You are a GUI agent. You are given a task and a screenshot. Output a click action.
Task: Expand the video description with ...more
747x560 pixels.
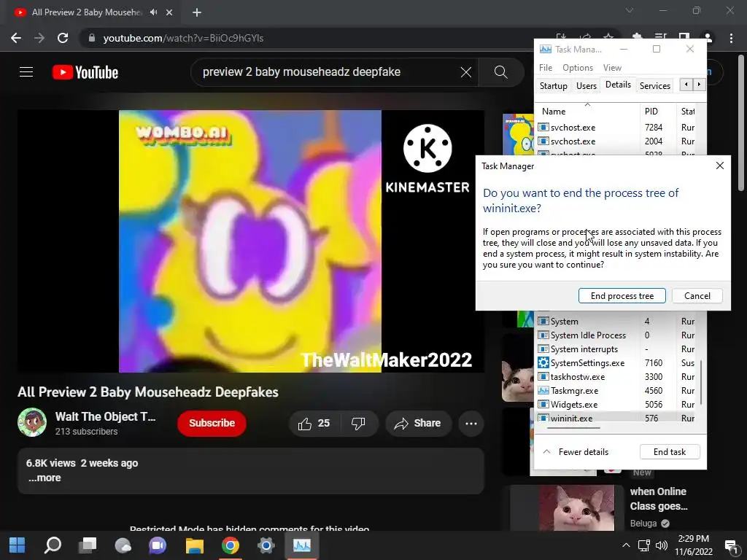point(44,478)
